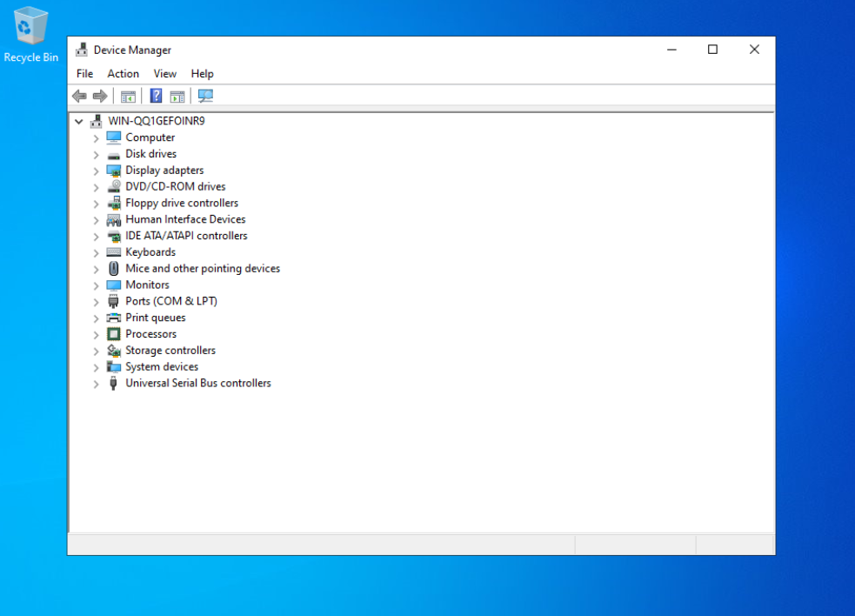Viewport: 855px width, 616px height.
Task: Click the Disk drives category icon
Action: click(x=113, y=154)
